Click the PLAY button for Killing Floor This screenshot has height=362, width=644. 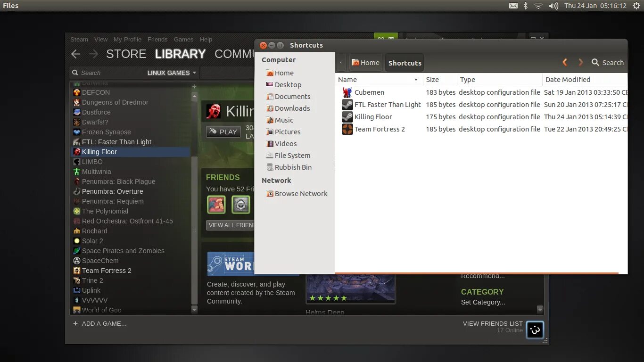223,132
